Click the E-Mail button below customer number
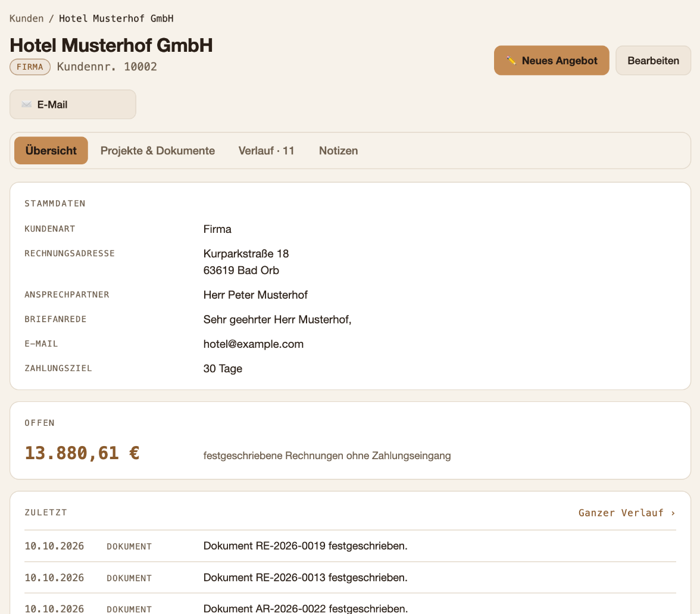Image resolution: width=700 pixels, height=614 pixels. click(x=73, y=104)
